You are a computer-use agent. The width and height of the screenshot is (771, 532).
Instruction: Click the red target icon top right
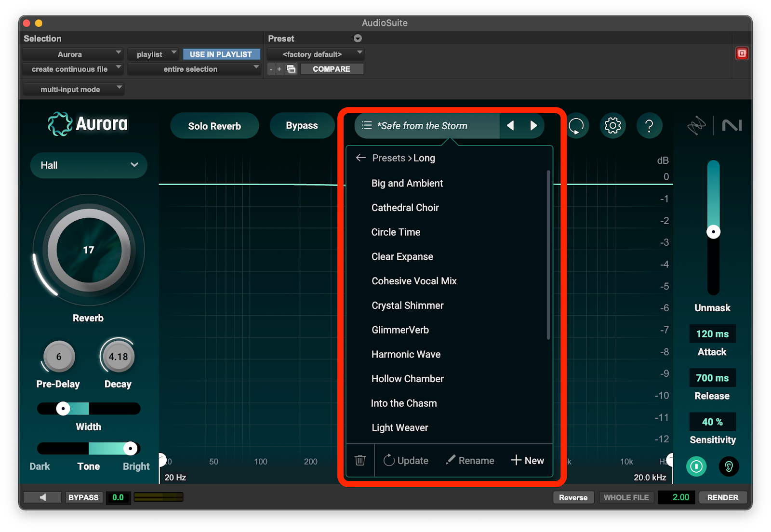[742, 53]
